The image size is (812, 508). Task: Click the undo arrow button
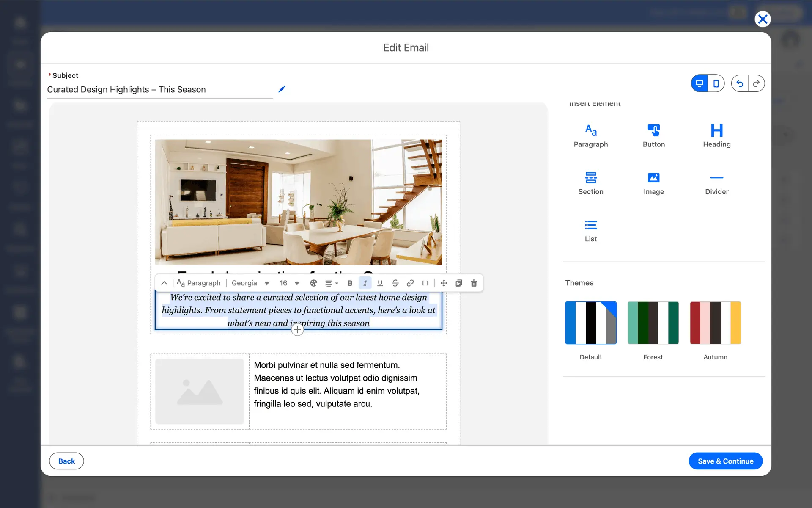pyautogui.click(x=740, y=83)
